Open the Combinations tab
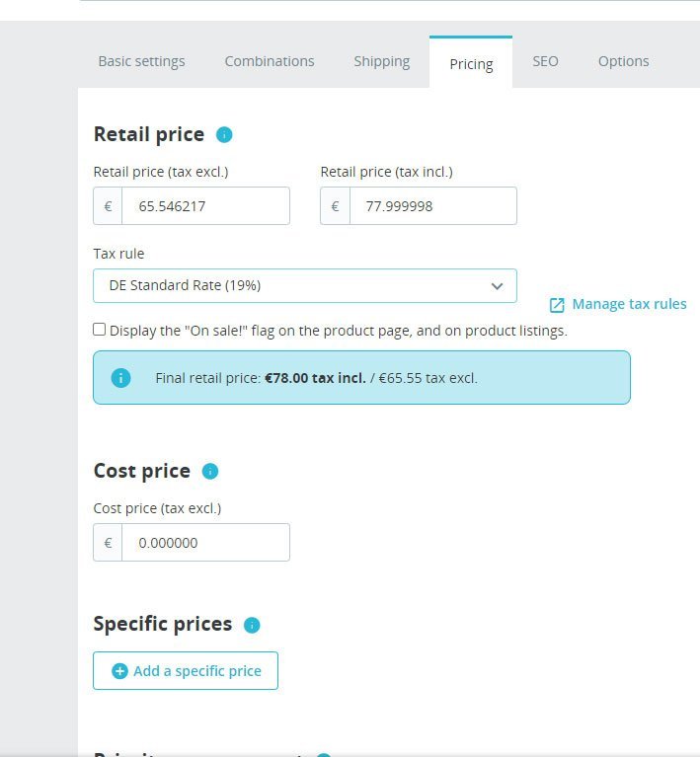The height and width of the screenshot is (757, 700). click(270, 61)
